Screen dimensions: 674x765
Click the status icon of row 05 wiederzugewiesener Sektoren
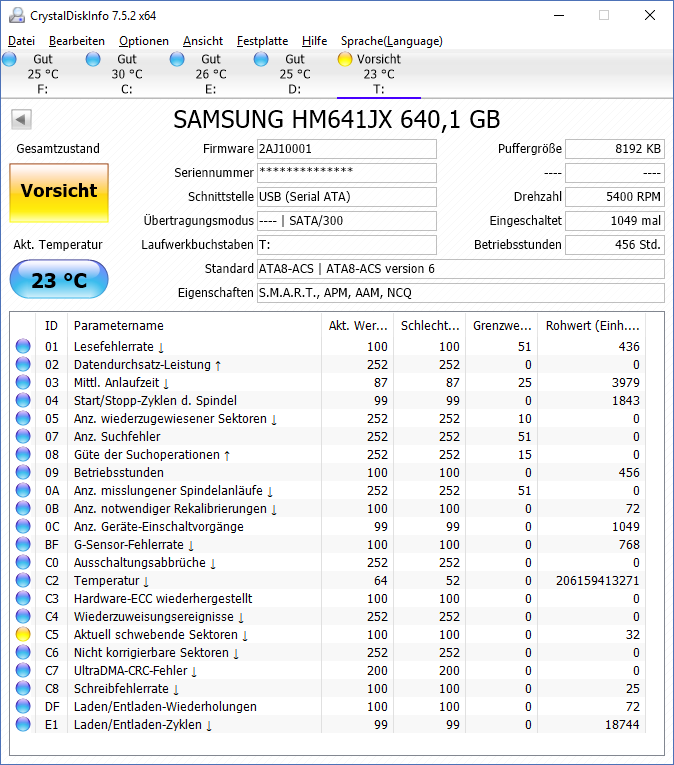coord(23,419)
